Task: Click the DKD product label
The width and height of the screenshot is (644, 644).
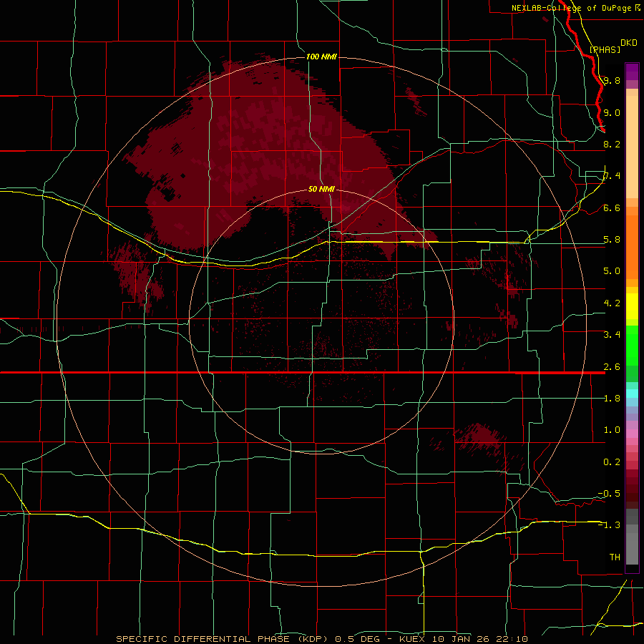Action: click(629, 43)
